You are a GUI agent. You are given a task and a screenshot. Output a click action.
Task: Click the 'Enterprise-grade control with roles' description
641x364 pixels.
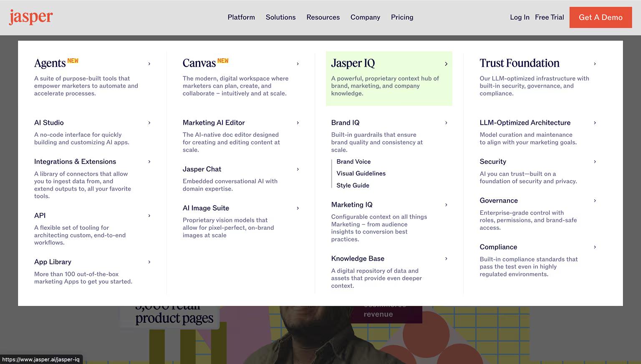[x=528, y=220]
